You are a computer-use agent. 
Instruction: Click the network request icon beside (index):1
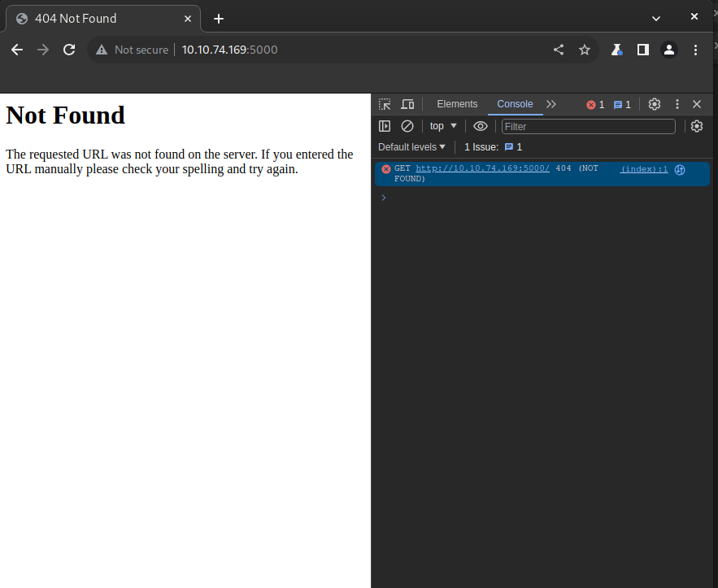point(680,170)
